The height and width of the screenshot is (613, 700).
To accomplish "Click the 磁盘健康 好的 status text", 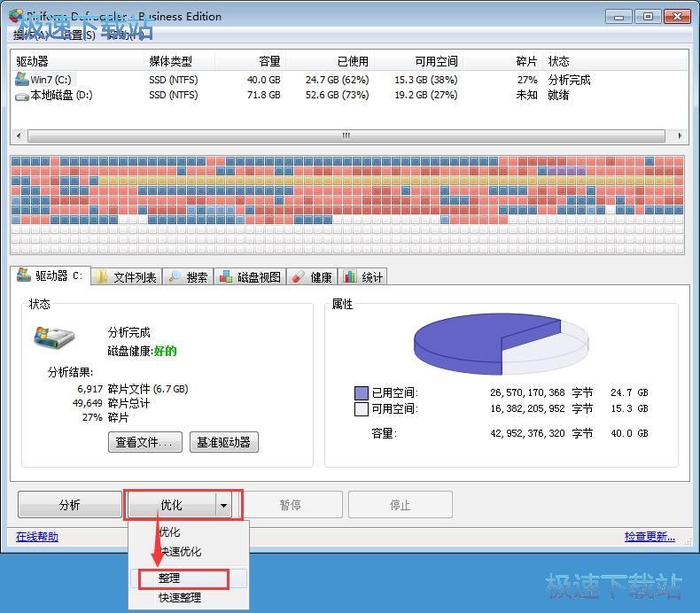I will [142, 351].
